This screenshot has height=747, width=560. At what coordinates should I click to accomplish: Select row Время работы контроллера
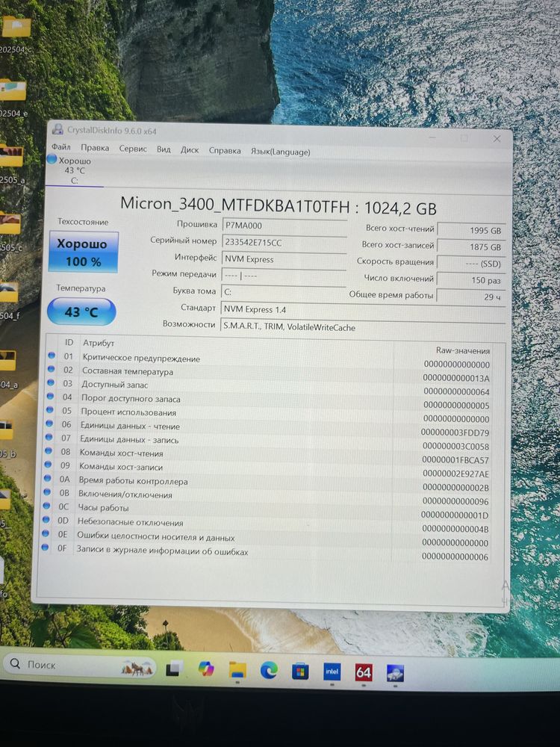[267, 483]
